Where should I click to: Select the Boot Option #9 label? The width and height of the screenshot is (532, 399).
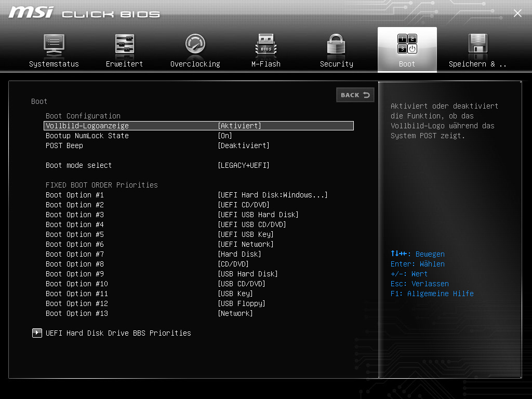75,273
